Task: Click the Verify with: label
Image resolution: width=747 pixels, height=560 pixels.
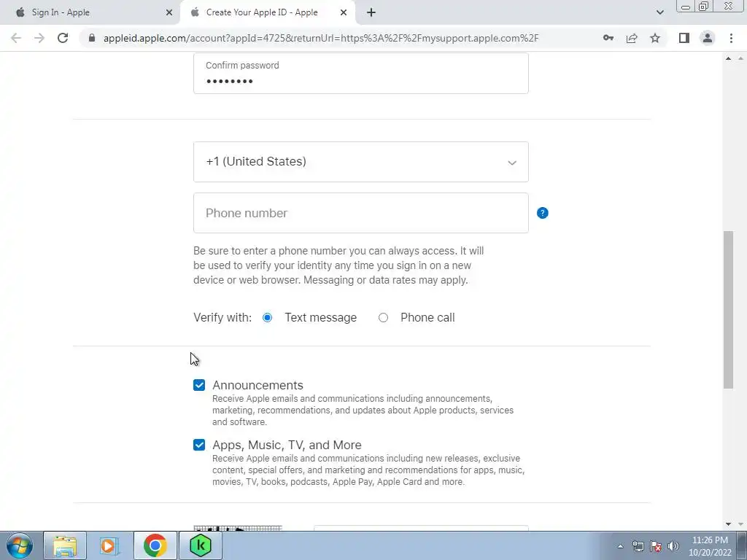Action: point(222,318)
